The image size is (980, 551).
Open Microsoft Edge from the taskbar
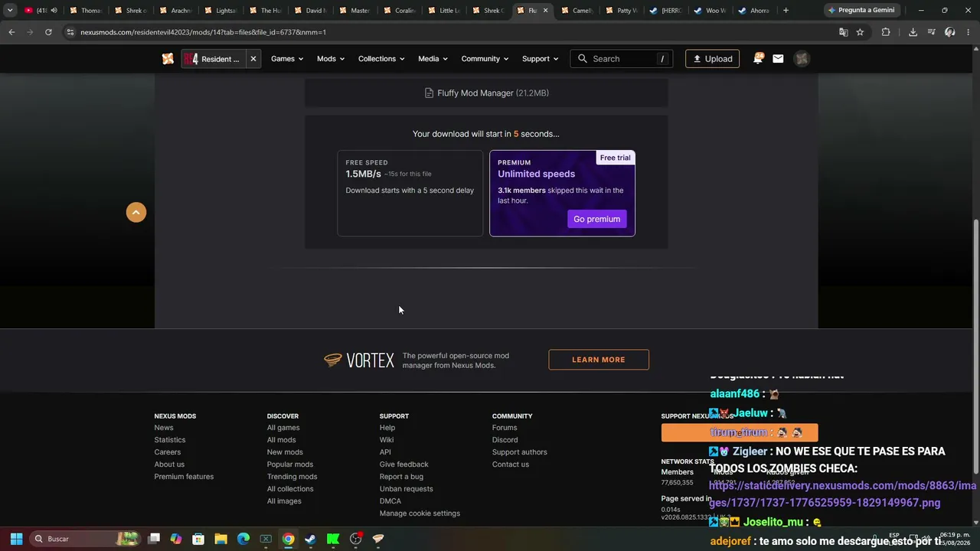point(243,539)
